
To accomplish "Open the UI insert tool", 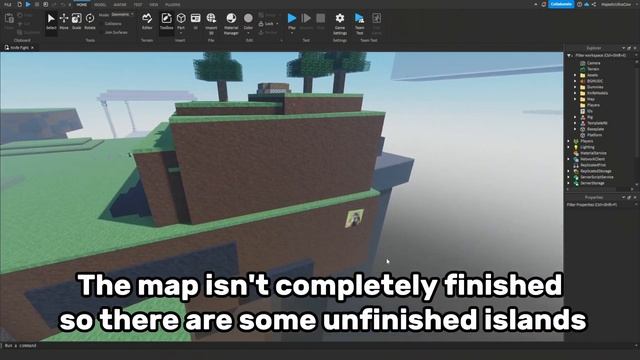I will pos(196,21).
